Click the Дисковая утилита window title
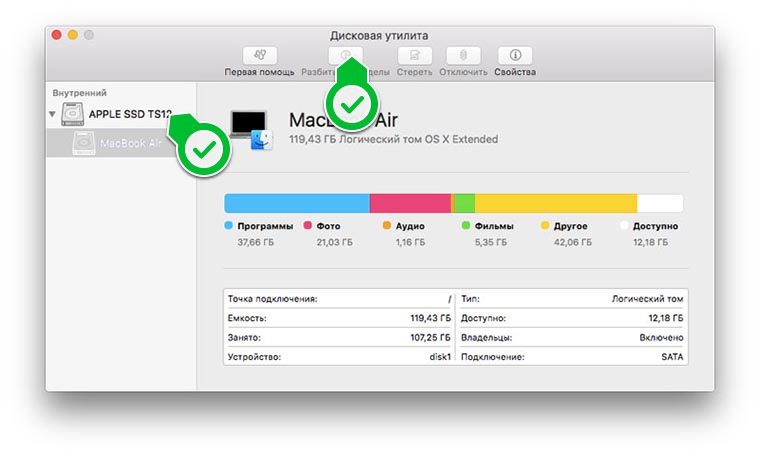The width and height of the screenshot is (760, 456). coord(379,35)
